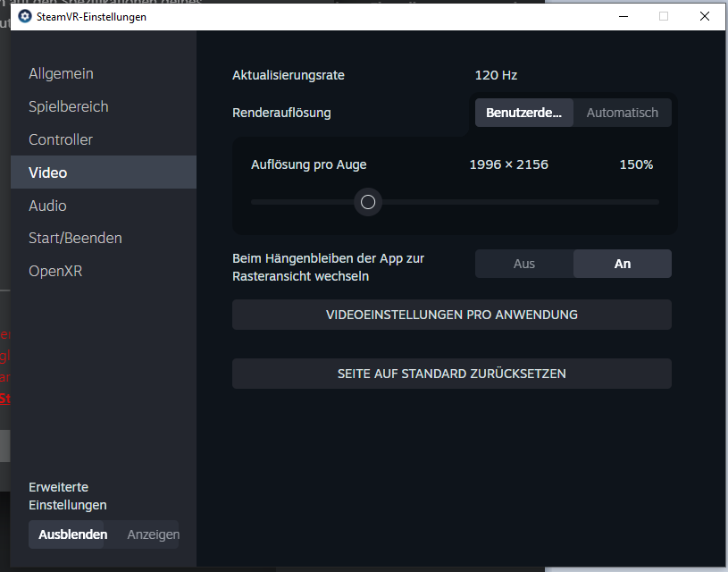
Task: Maximize the SteamVR settings window
Action: (x=664, y=17)
